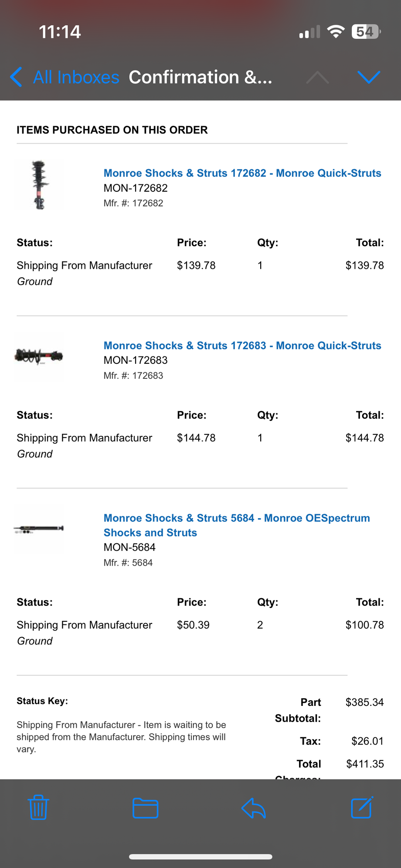This screenshot has width=401, height=868.
Task: Tap the $411.35 total charges amount
Action: [365, 764]
